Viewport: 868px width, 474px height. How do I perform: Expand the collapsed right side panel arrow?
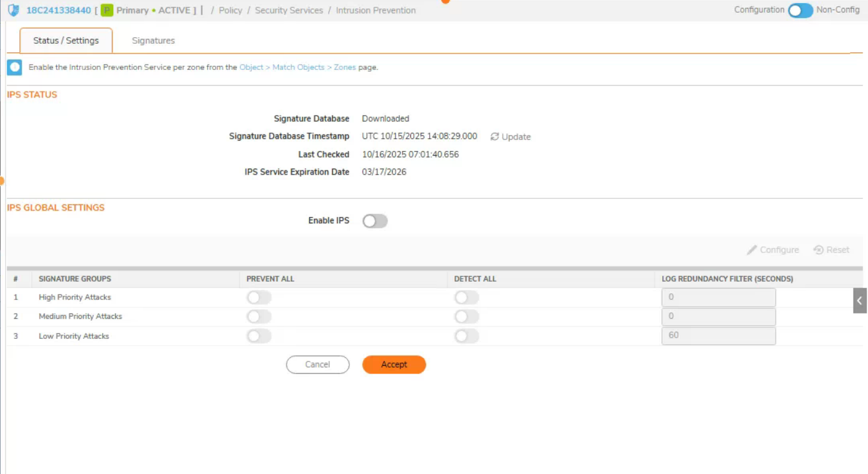[859, 301]
